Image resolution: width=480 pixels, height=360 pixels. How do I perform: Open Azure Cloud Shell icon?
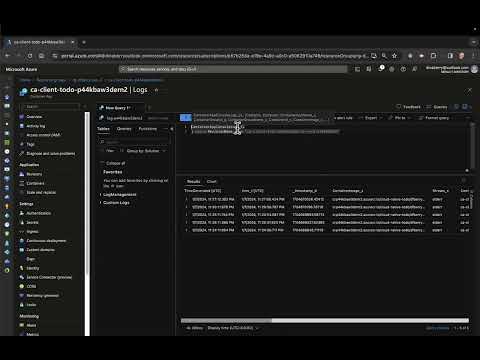point(357,69)
